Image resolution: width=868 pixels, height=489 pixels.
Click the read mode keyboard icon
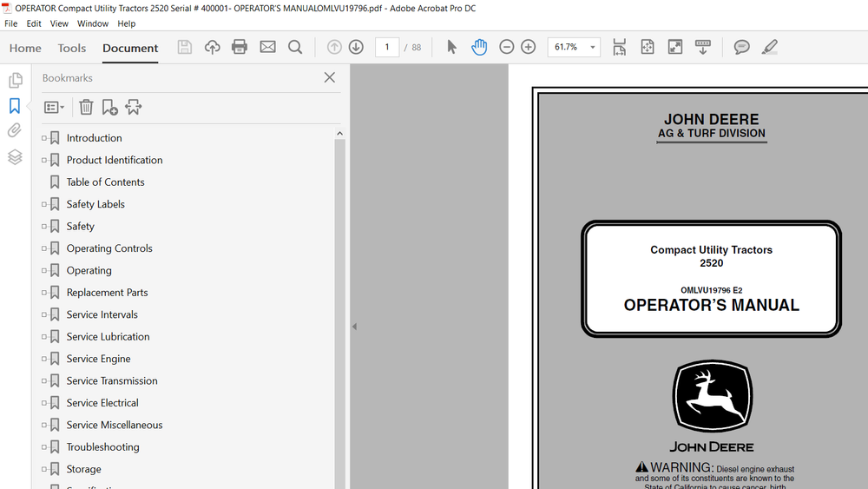[703, 47]
